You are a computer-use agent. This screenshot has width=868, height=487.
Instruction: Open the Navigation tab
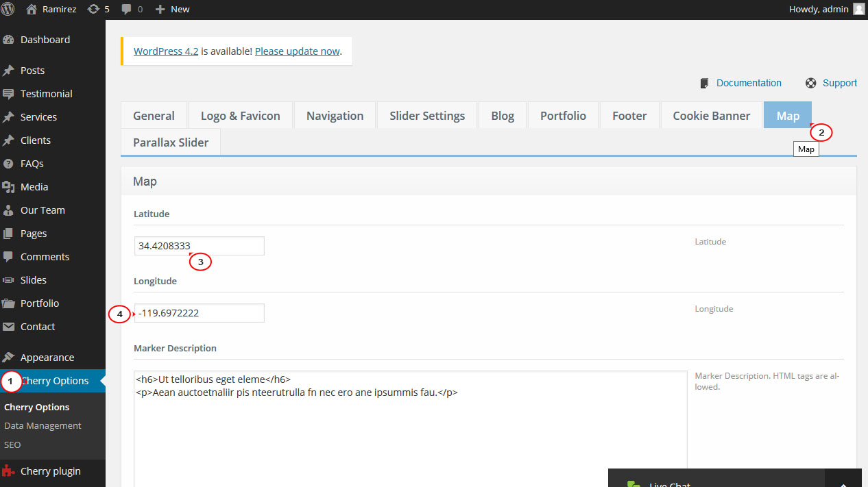pyautogui.click(x=335, y=115)
